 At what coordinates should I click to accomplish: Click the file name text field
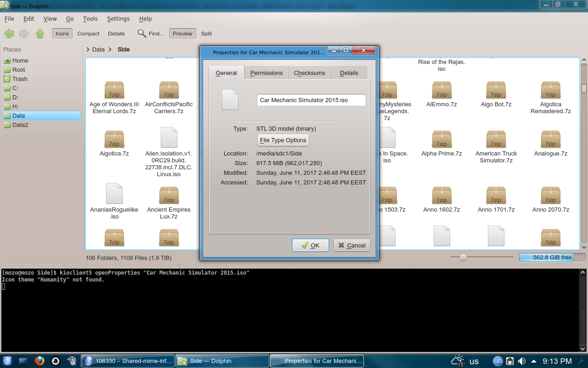tap(311, 100)
